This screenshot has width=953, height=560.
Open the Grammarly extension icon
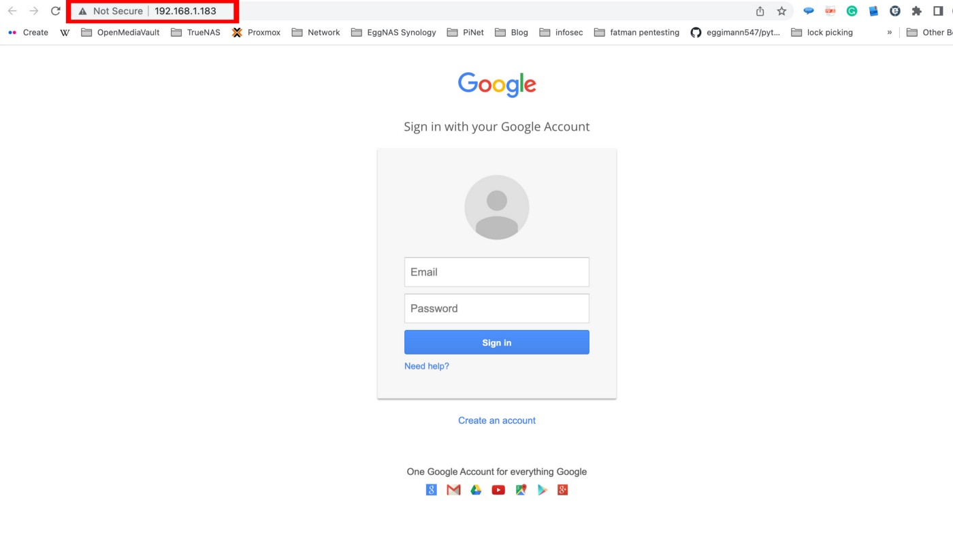852,11
